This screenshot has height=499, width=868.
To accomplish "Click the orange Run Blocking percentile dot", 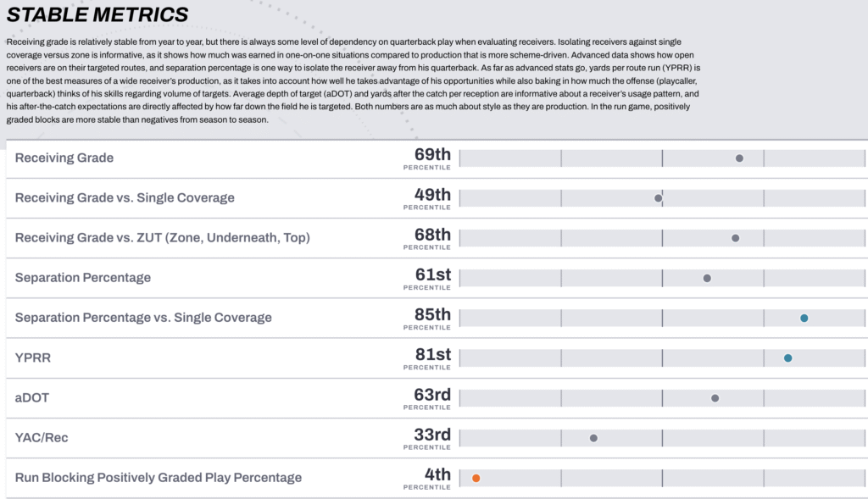I will tap(476, 478).
